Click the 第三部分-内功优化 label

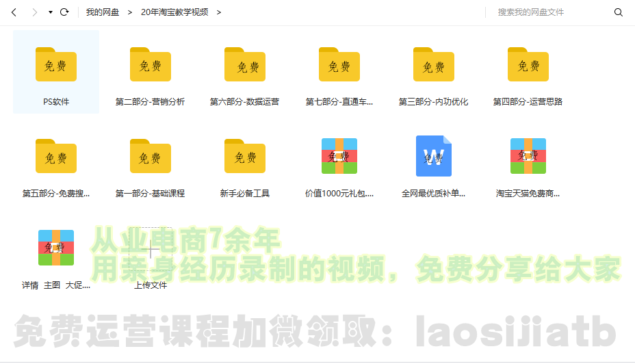434,102
